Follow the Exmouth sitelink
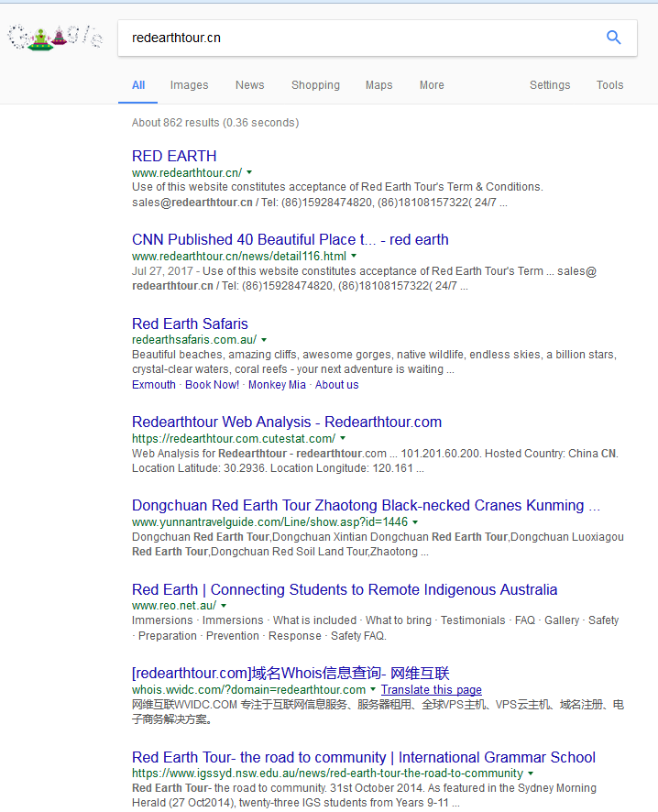This screenshot has width=658, height=812. [154, 385]
